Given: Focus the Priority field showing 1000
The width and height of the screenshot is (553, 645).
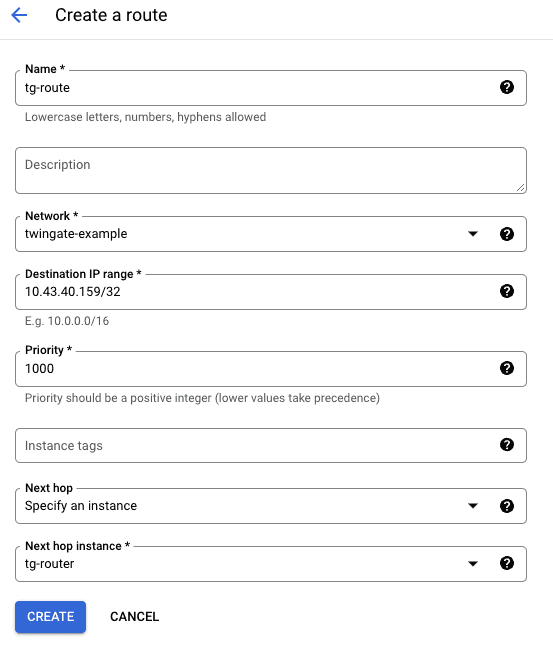Looking at the screenshot, I should [x=271, y=369].
